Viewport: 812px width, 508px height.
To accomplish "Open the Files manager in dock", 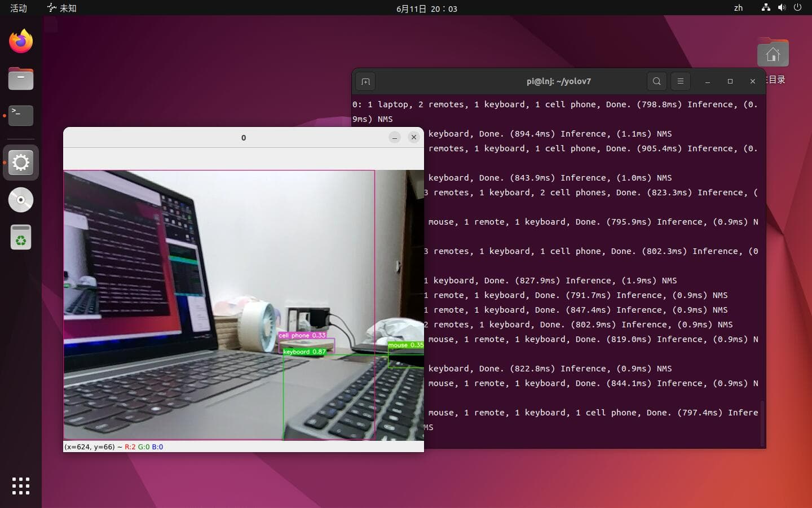I will click(x=21, y=78).
